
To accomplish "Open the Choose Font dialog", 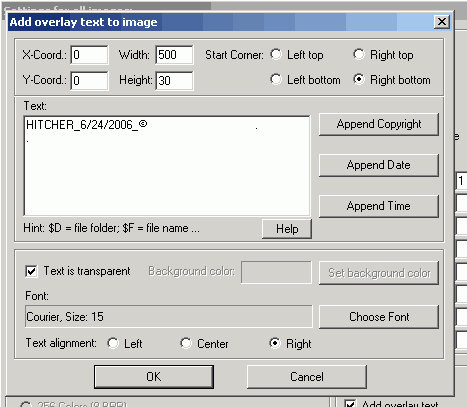I will 379,317.
